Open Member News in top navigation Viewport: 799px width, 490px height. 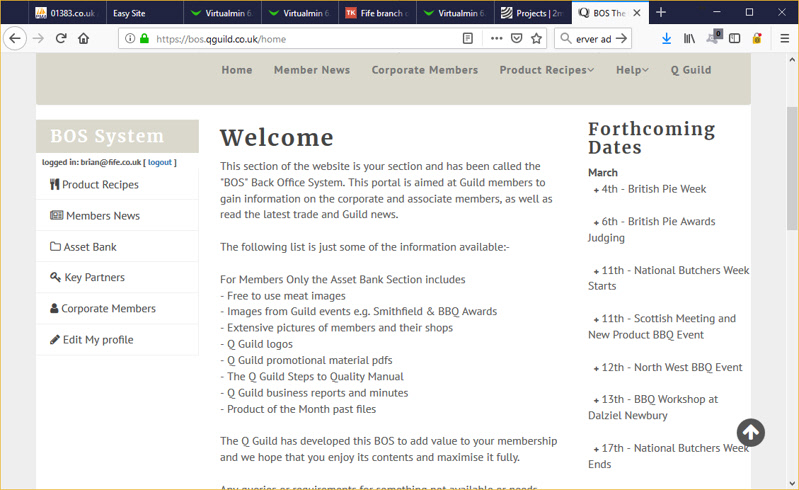coord(312,70)
